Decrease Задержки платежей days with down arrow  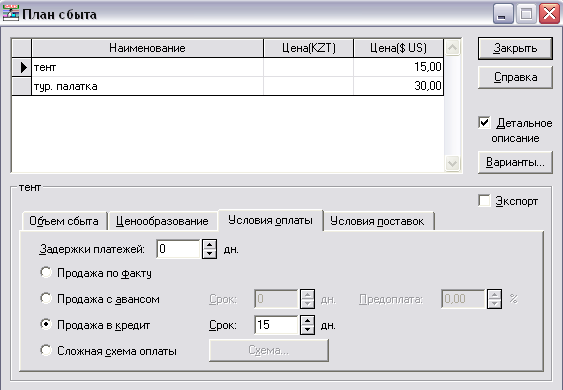tap(209, 254)
